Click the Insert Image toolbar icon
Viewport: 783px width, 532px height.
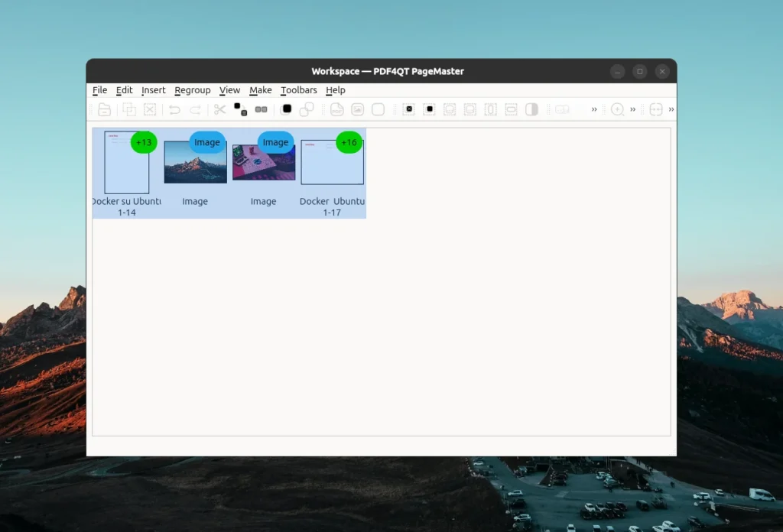tap(357, 109)
